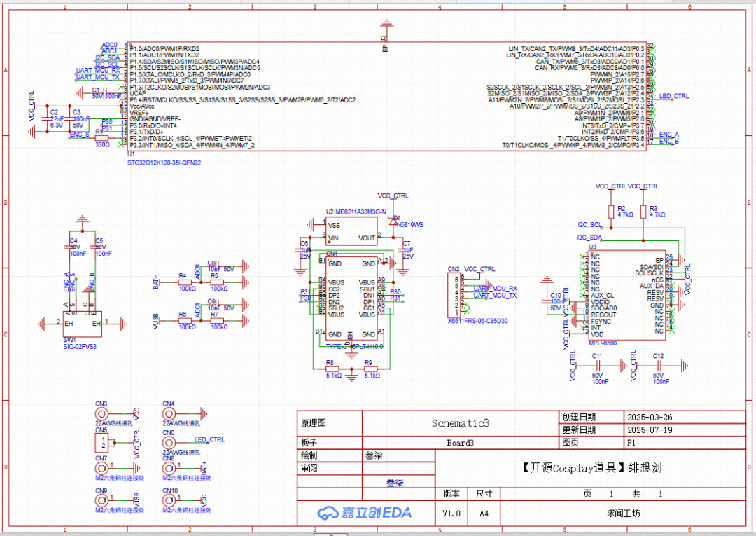756x536 pixels.
Task: Click the 嘉立创EDA logo in title block
Action: coord(365,513)
